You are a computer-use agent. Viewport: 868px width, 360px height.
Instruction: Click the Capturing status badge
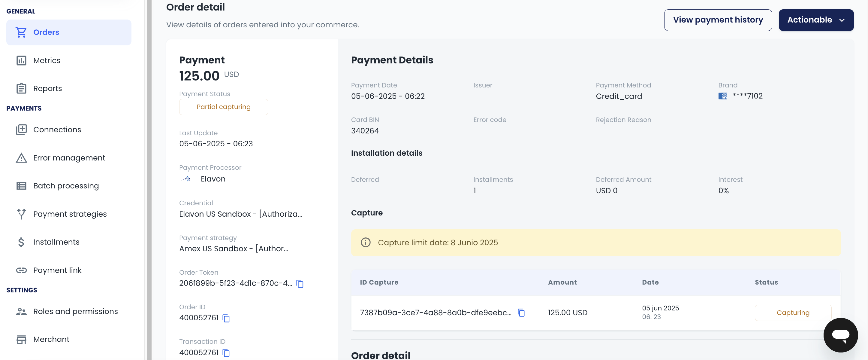[793, 313]
